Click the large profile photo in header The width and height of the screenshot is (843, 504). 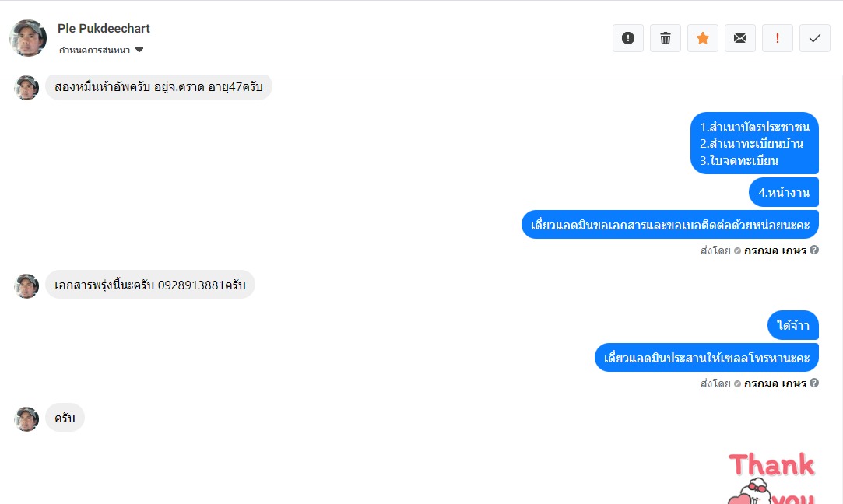(28, 38)
